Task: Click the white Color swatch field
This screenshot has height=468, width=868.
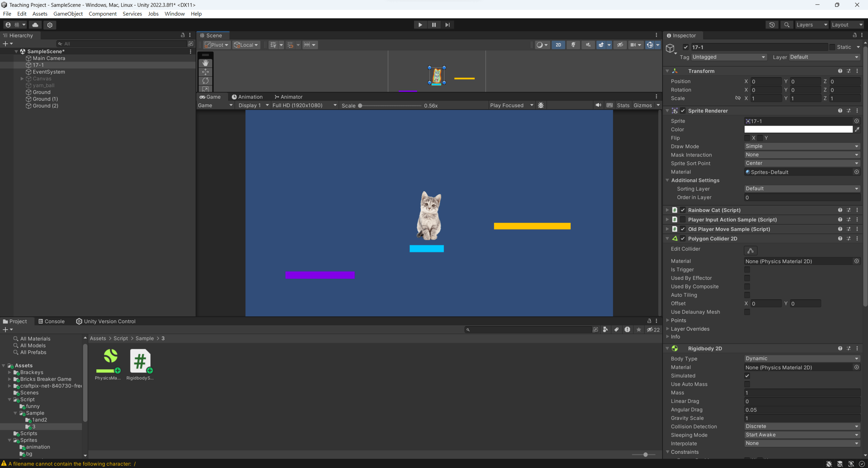Action: 798,129
